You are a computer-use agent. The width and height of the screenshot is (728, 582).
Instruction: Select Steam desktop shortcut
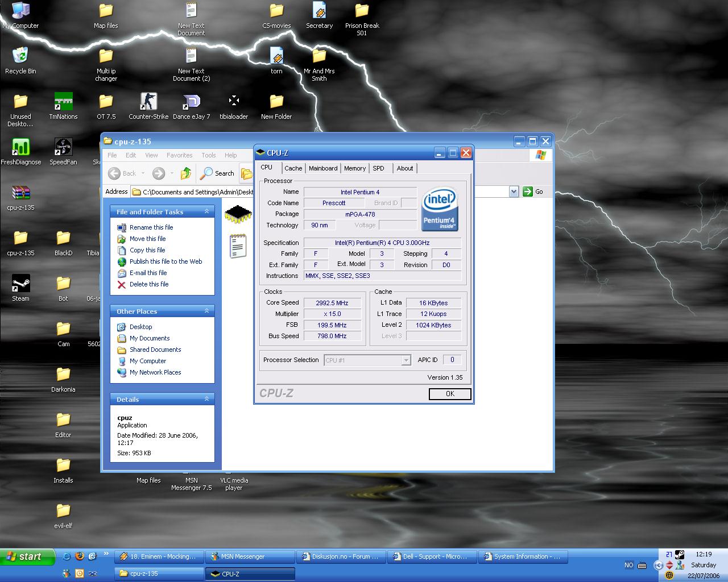[20, 288]
